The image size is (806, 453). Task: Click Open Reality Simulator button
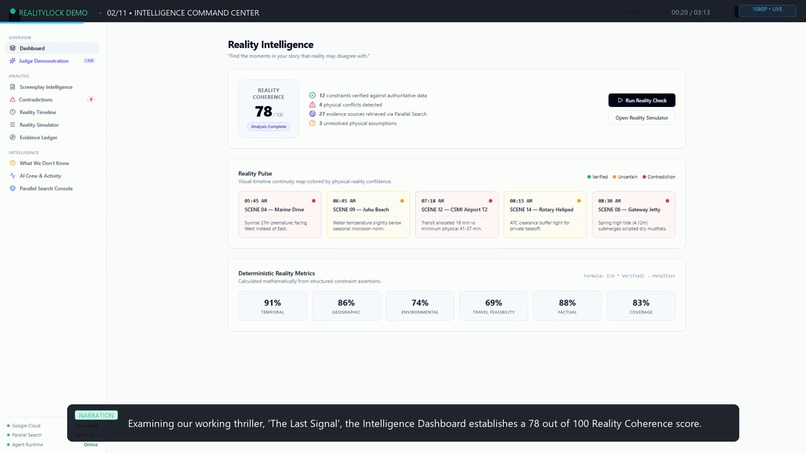pos(642,118)
